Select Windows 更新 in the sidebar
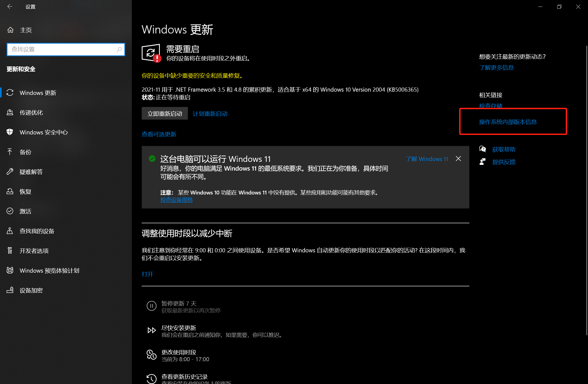 [37, 93]
